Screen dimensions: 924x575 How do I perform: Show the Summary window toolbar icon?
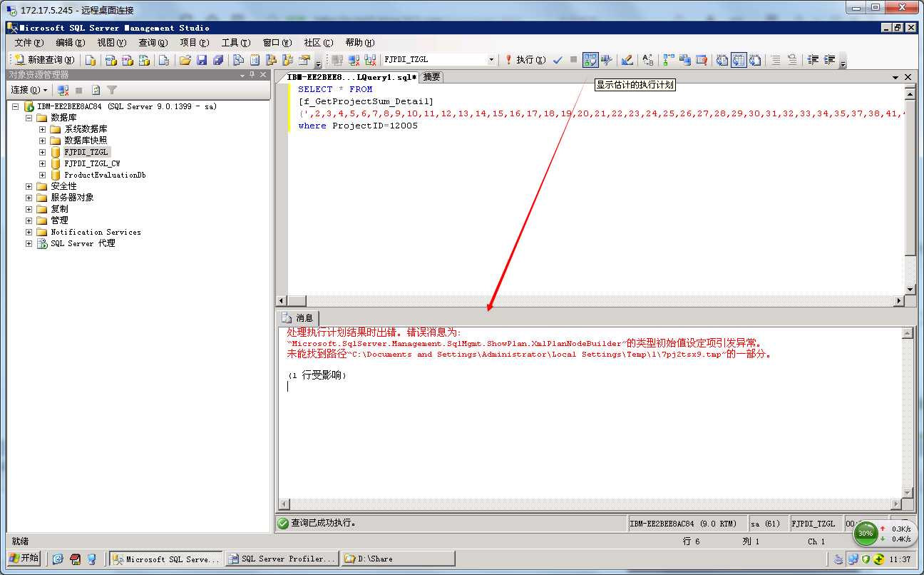tap(255, 60)
